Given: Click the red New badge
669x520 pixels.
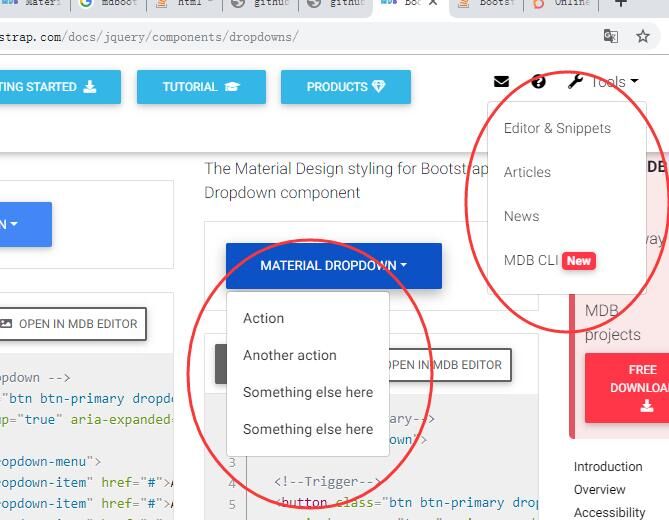Looking at the screenshot, I should click(579, 261).
